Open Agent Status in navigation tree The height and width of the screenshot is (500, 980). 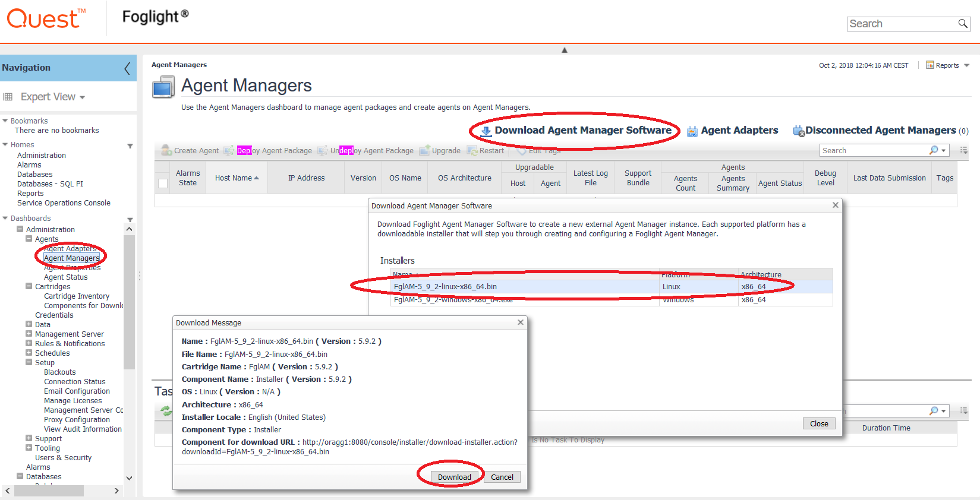(65, 277)
